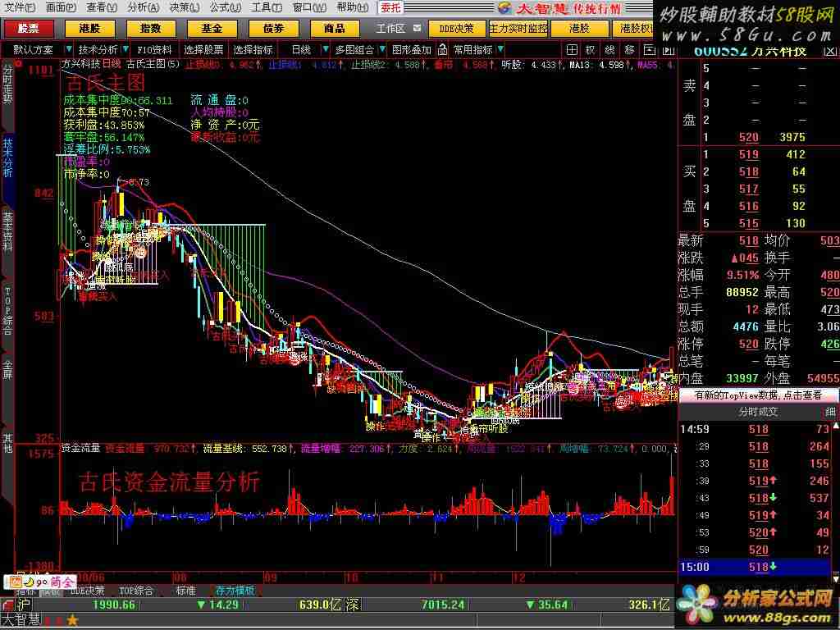840x630 pixels.
Task: Open the DDE决策 workspace tab
Action: [456, 29]
